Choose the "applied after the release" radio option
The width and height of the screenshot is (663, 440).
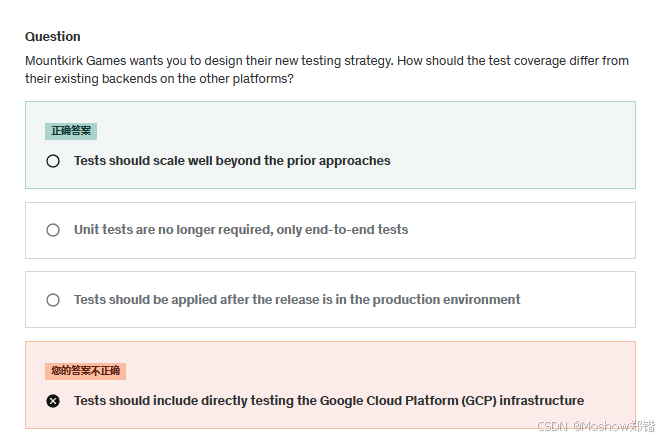pyautogui.click(x=53, y=300)
